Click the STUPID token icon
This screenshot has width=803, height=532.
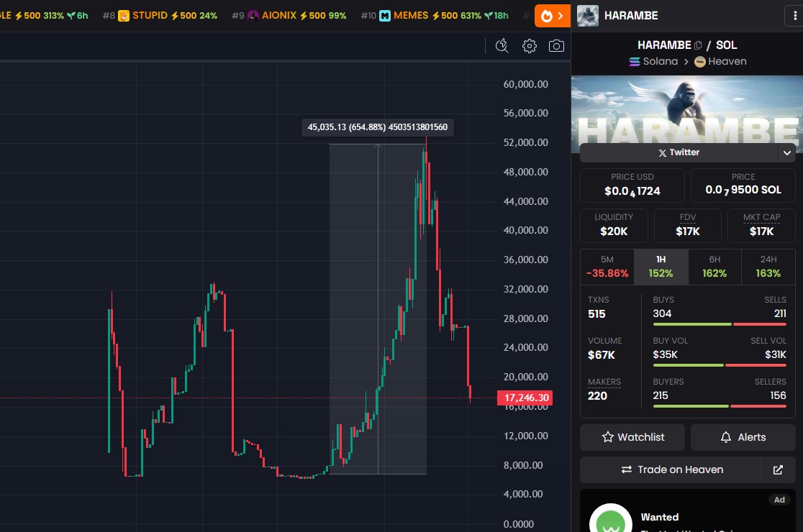click(124, 16)
